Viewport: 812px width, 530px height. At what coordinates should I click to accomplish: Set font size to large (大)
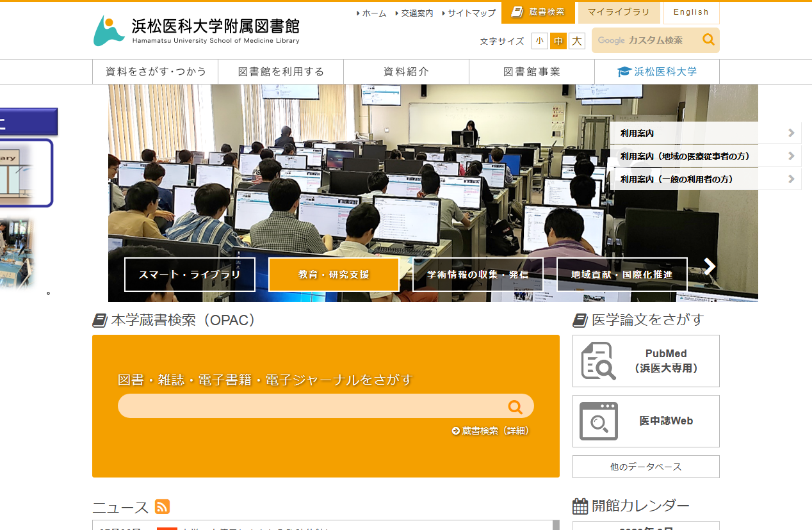click(577, 41)
